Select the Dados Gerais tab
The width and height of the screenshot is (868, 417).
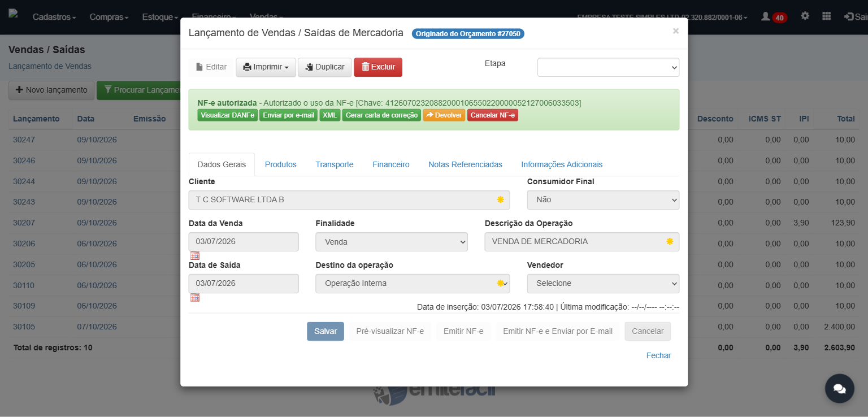coord(222,164)
